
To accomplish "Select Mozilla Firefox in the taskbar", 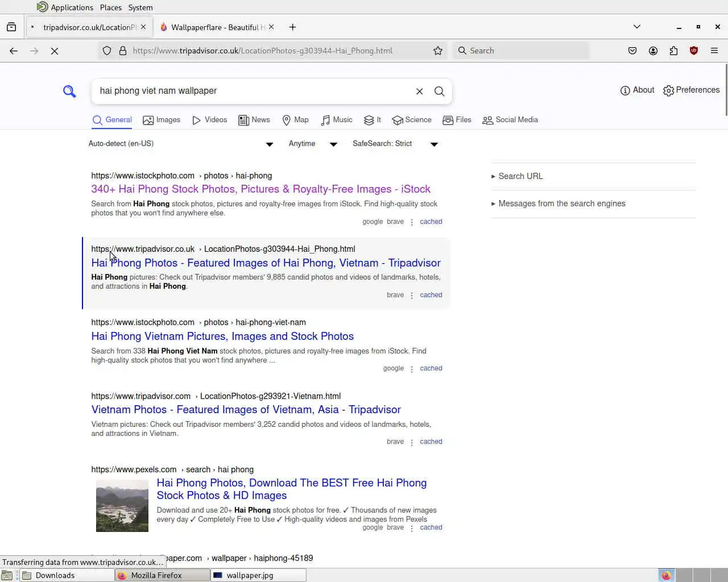I will pos(163,575).
